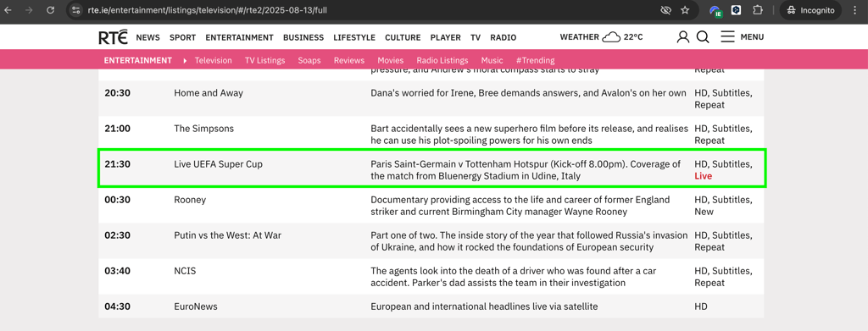Open the Soaps link

(309, 60)
